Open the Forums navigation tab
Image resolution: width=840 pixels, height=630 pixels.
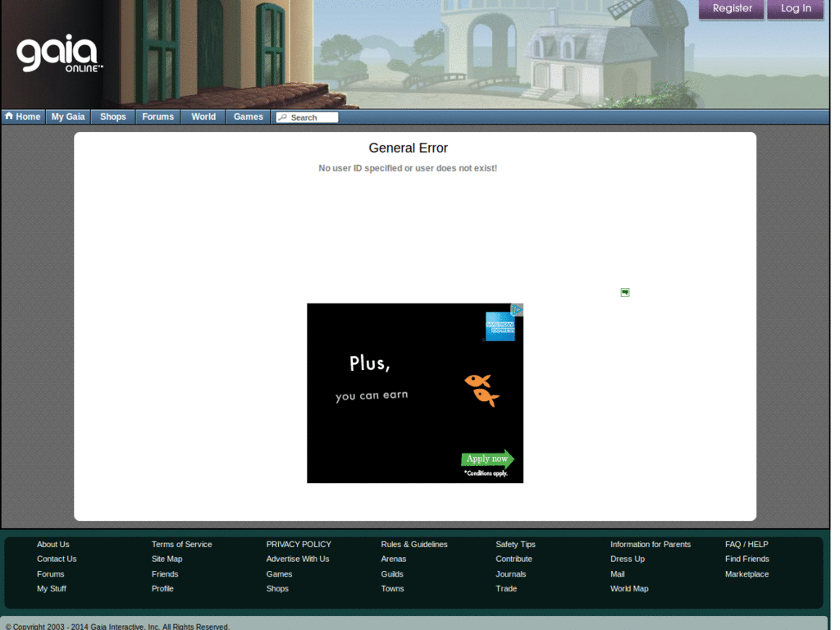[x=157, y=116]
